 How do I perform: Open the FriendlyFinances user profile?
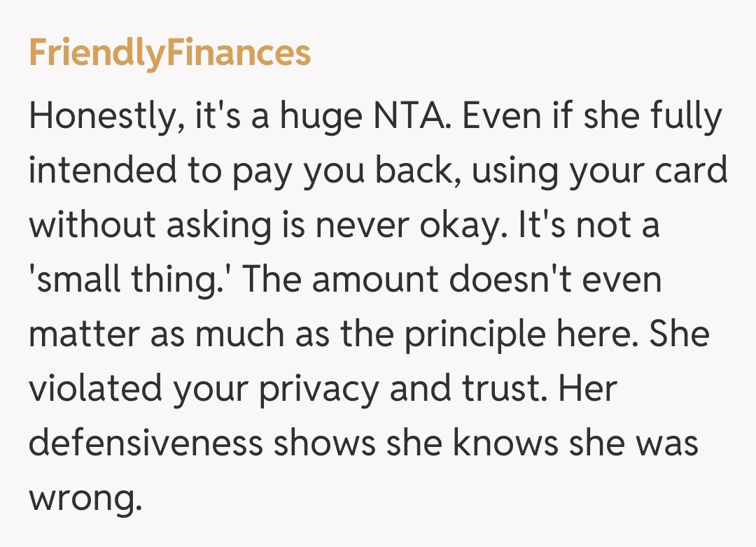point(169,53)
